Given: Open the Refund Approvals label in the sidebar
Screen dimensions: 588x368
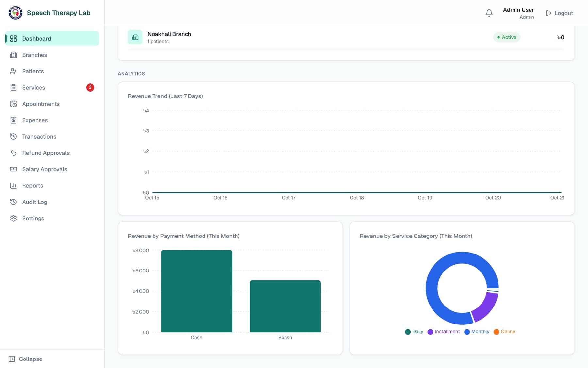Looking at the screenshot, I should pyautogui.click(x=46, y=153).
